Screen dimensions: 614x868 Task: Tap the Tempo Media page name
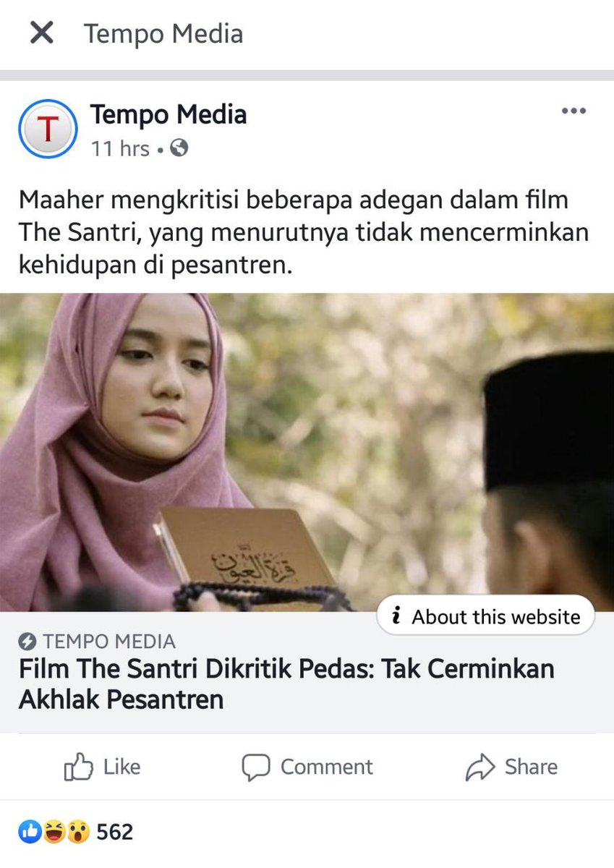pyautogui.click(x=169, y=114)
